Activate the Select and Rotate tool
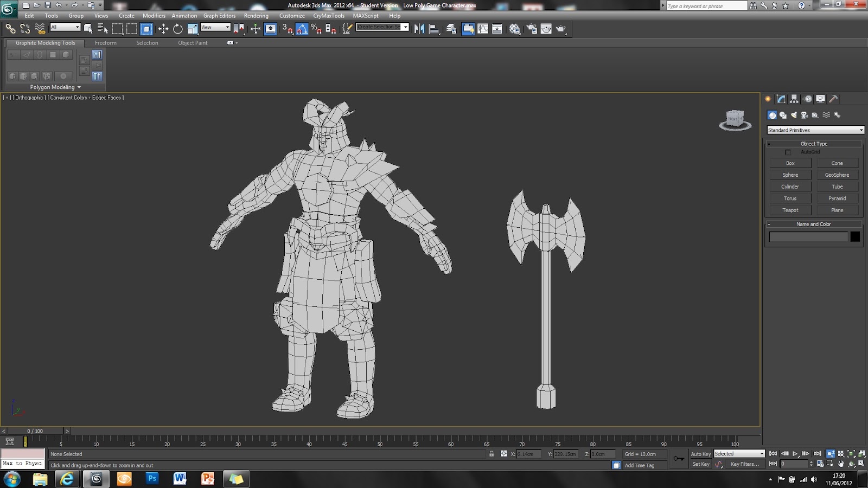The image size is (868, 488). 178,29
